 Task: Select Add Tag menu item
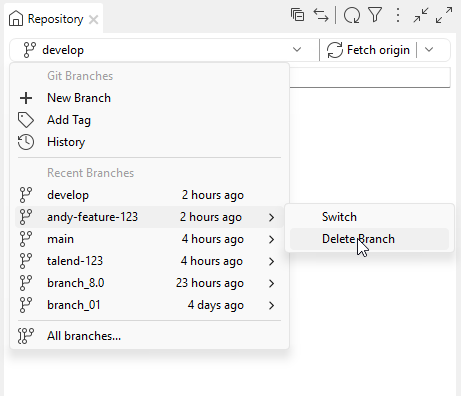pyautogui.click(x=149, y=120)
